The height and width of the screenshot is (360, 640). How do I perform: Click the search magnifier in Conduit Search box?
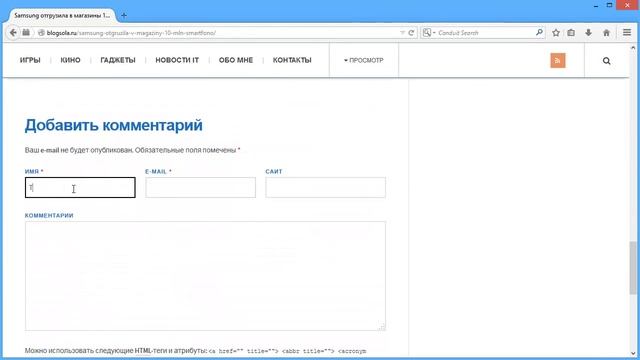click(539, 32)
